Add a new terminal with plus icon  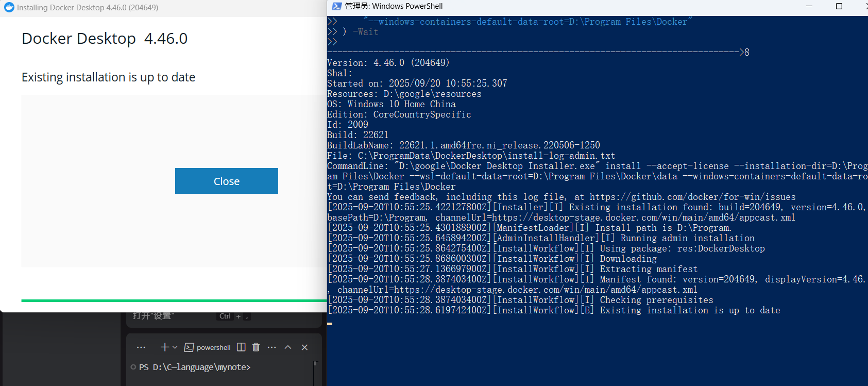164,347
